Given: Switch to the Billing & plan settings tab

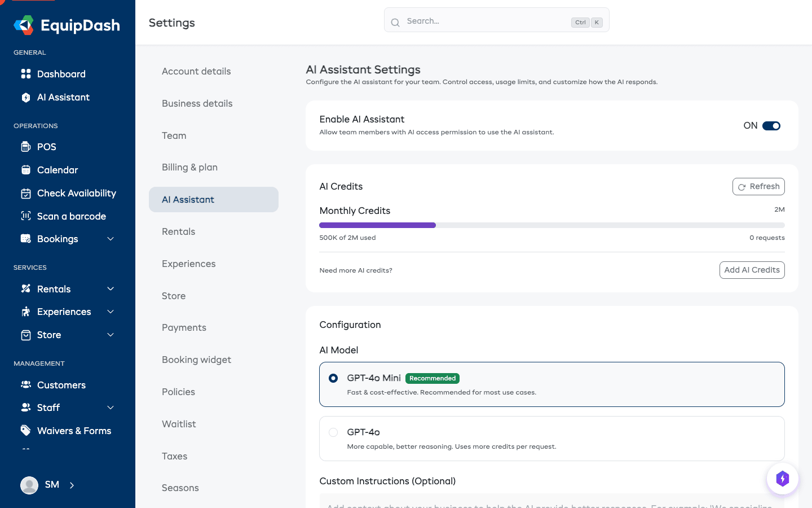Looking at the screenshot, I should point(189,167).
